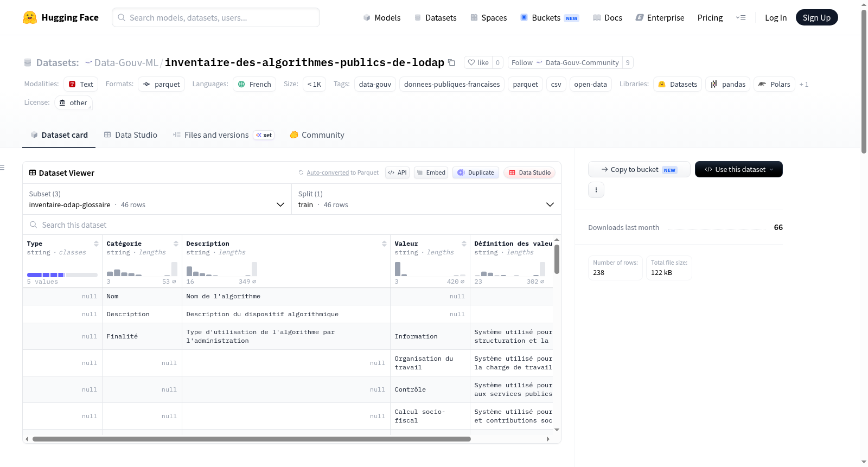Click the csv tag
Image resolution: width=868 pixels, height=467 pixels.
pyautogui.click(x=556, y=84)
